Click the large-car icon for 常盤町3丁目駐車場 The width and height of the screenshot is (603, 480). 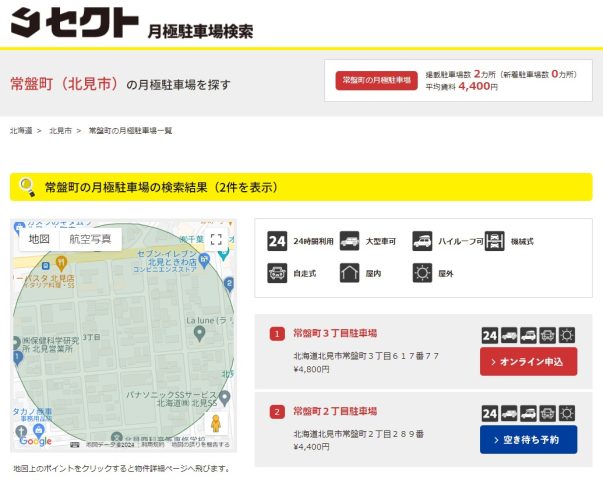(509, 335)
